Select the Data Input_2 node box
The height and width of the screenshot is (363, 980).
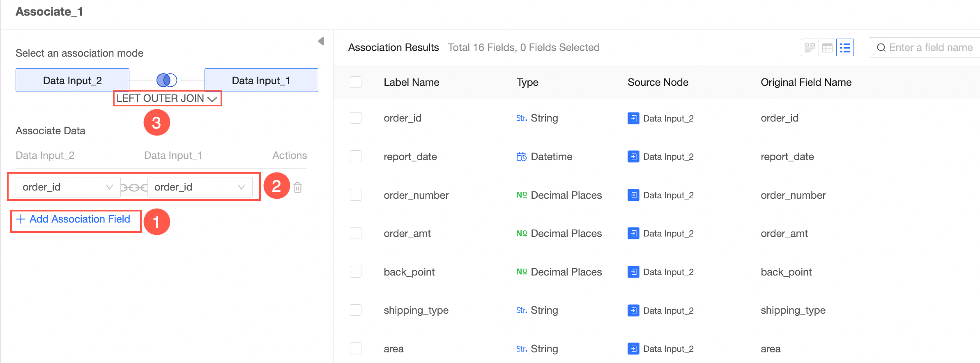click(x=72, y=80)
